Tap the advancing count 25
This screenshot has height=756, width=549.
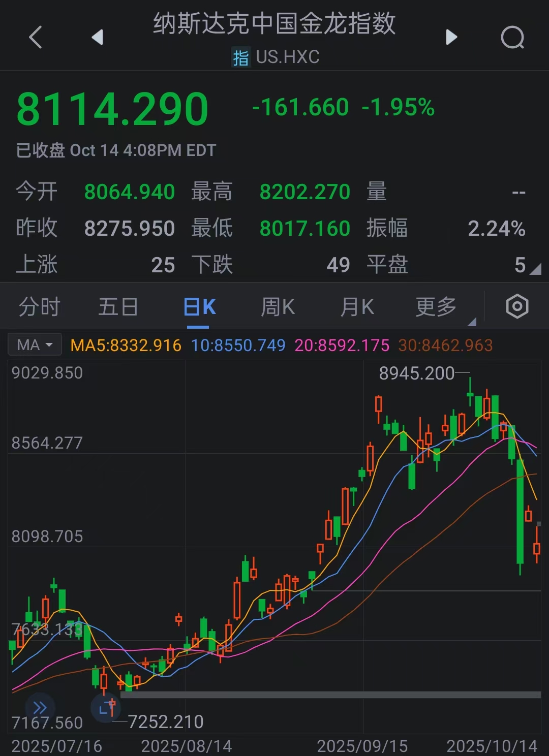pos(163,265)
